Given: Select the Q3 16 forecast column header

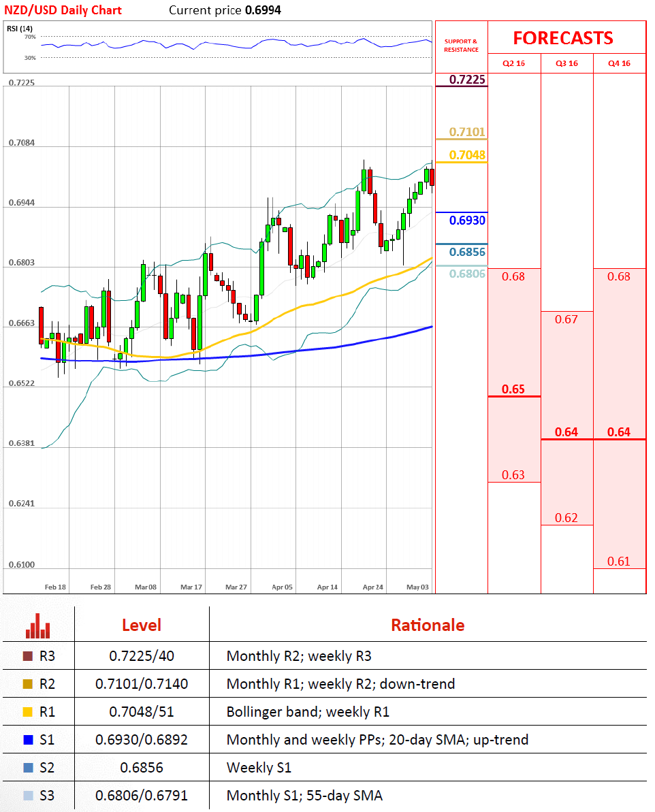Looking at the screenshot, I should [566, 63].
